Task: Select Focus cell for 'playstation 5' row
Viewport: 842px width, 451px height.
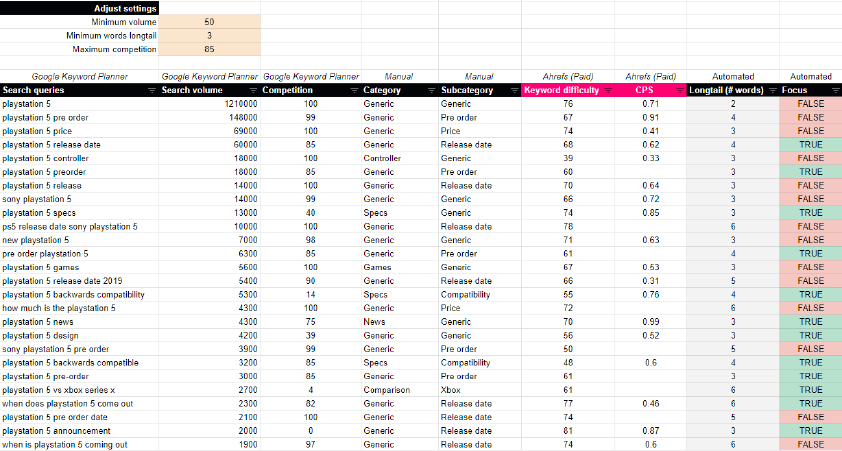Action: [x=811, y=104]
